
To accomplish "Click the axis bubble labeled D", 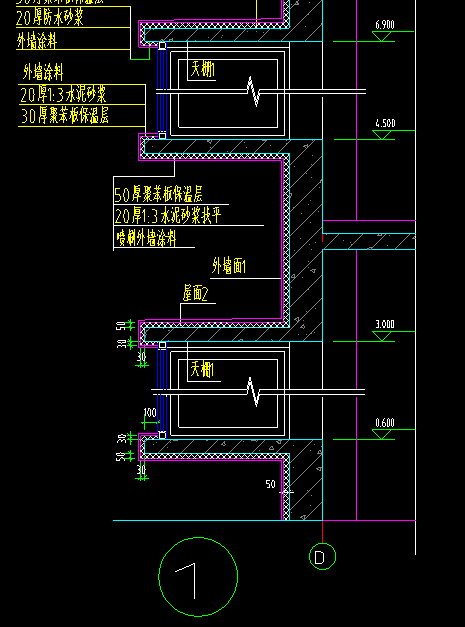I will [322, 557].
